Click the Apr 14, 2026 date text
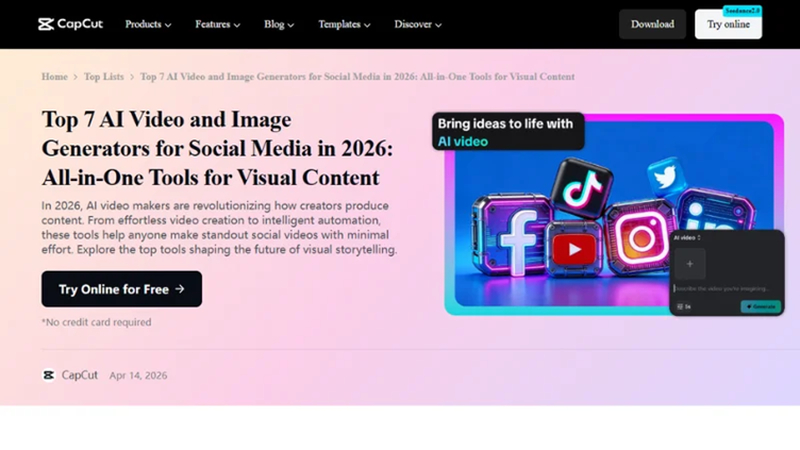 (x=138, y=376)
